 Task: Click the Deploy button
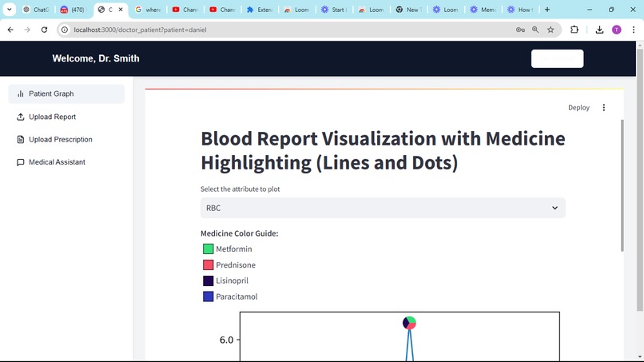click(x=578, y=107)
